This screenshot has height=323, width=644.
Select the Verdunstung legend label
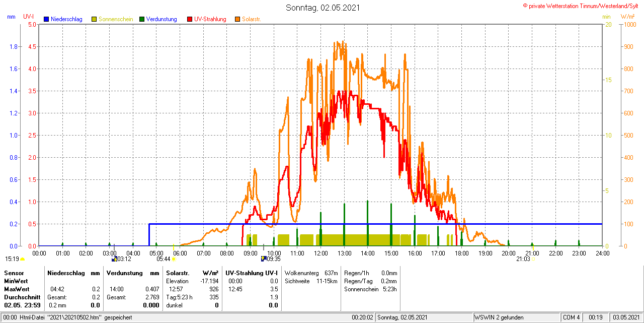[x=162, y=19]
